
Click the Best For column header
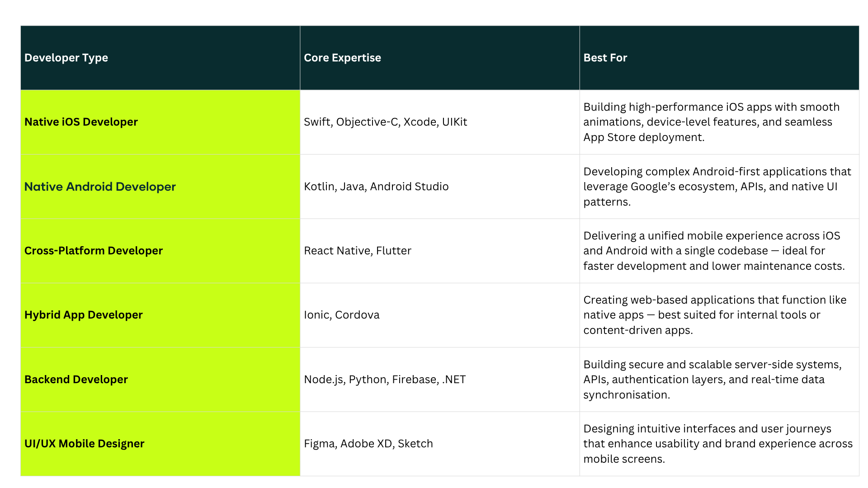pyautogui.click(x=605, y=58)
